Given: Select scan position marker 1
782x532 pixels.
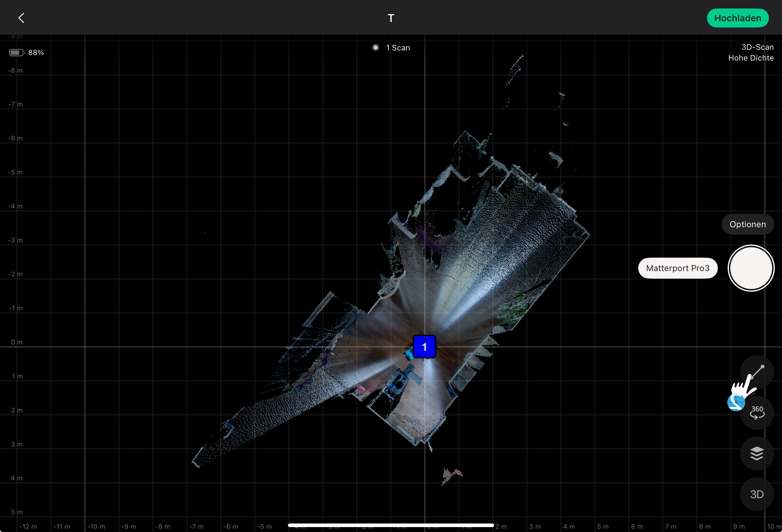Looking at the screenshot, I should (424, 347).
